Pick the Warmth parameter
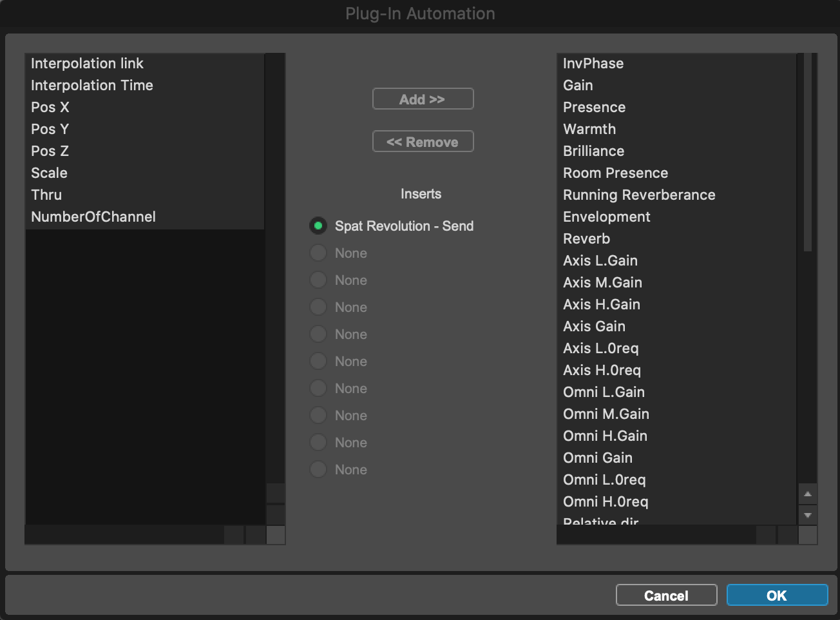The height and width of the screenshot is (620, 840). click(589, 129)
